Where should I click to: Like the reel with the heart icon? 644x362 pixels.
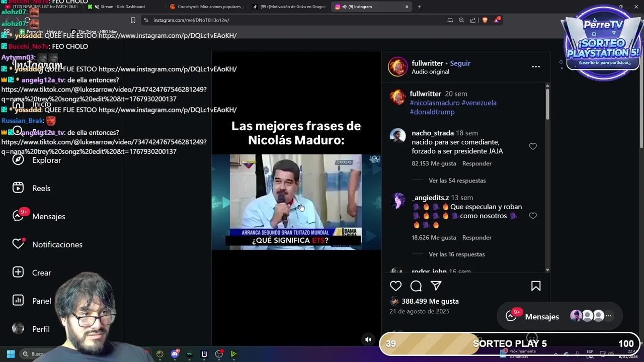coord(396,286)
